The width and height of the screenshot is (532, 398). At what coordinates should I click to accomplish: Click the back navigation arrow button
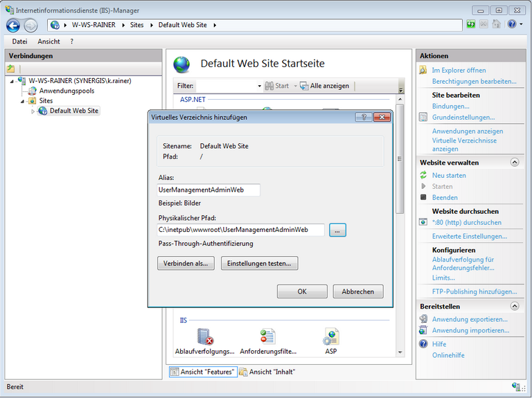(x=13, y=25)
